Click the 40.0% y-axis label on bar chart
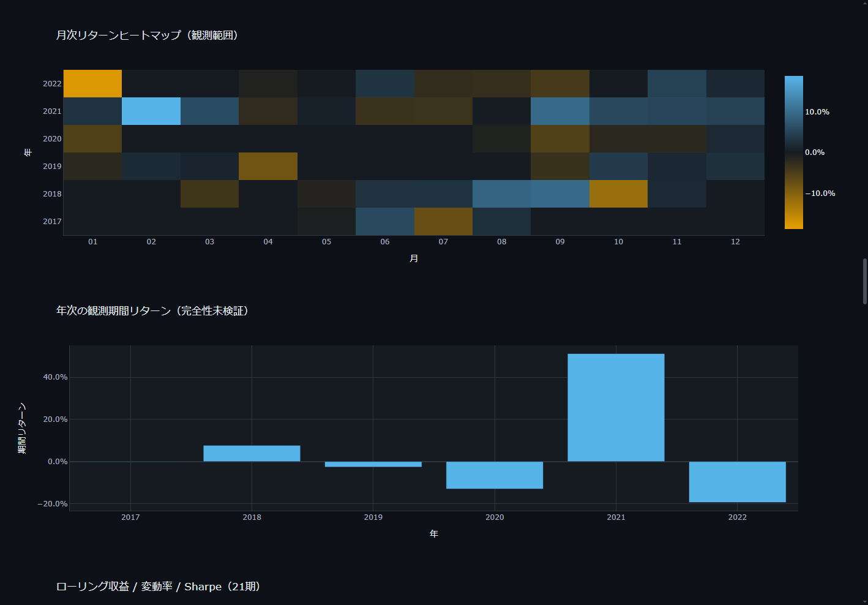The width and height of the screenshot is (868, 605). [55, 377]
